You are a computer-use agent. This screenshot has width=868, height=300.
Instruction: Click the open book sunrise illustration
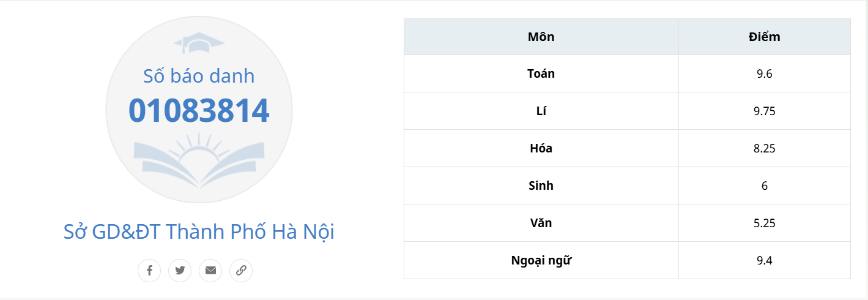pyautogui.click(x=199, y=156)
